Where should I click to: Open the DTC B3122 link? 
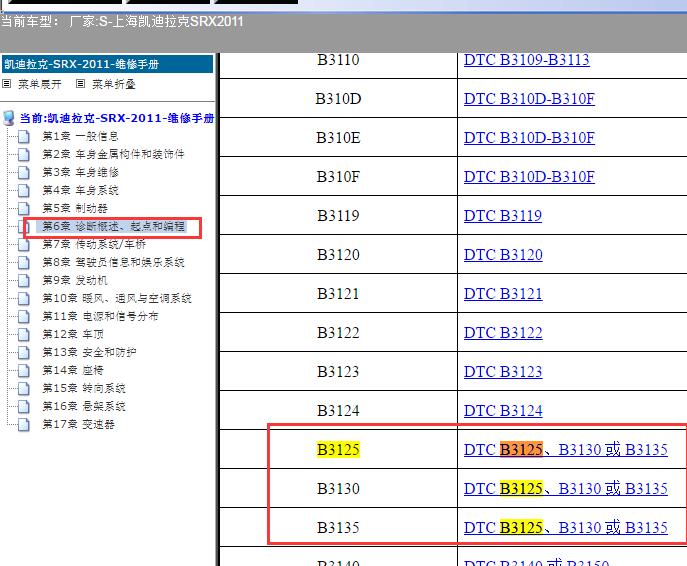[x=503, y=333]
